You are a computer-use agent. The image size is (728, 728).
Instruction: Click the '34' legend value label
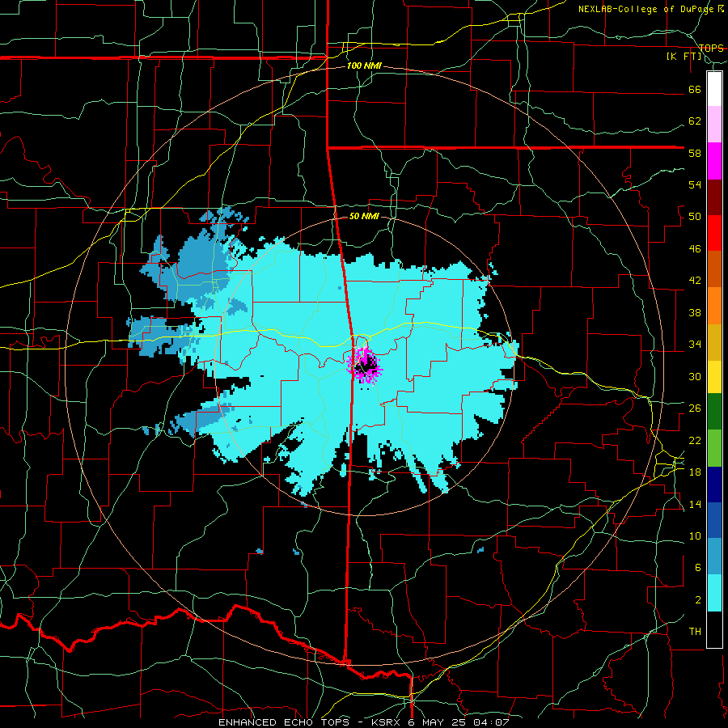pos(695,345)
